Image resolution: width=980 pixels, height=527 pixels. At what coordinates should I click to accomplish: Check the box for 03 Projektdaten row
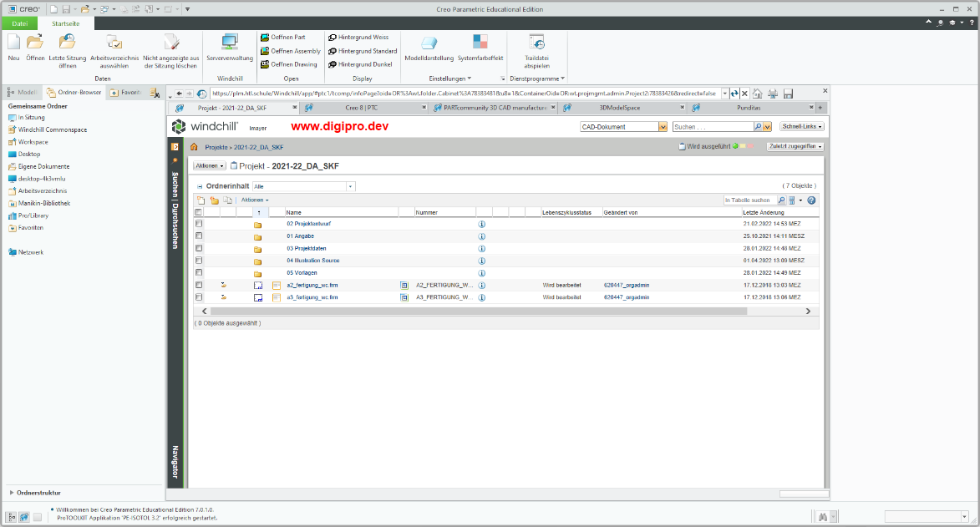199,248
